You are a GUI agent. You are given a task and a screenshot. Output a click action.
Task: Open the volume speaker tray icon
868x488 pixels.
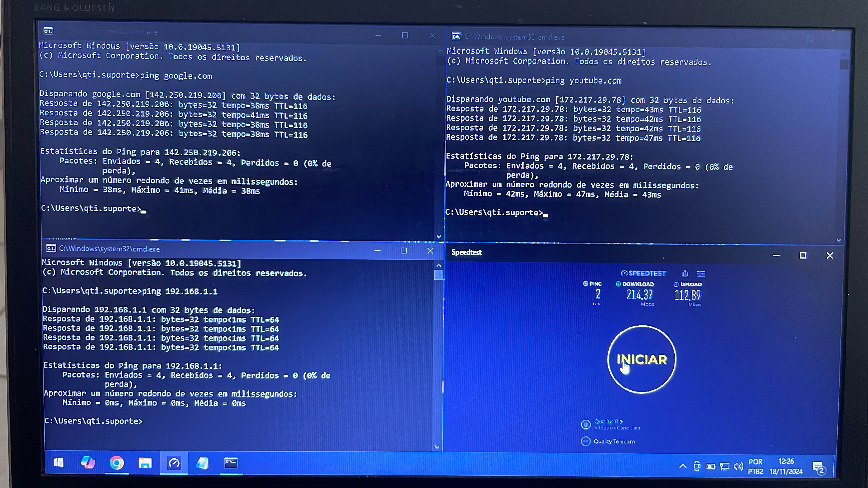[x=738, y=467]
